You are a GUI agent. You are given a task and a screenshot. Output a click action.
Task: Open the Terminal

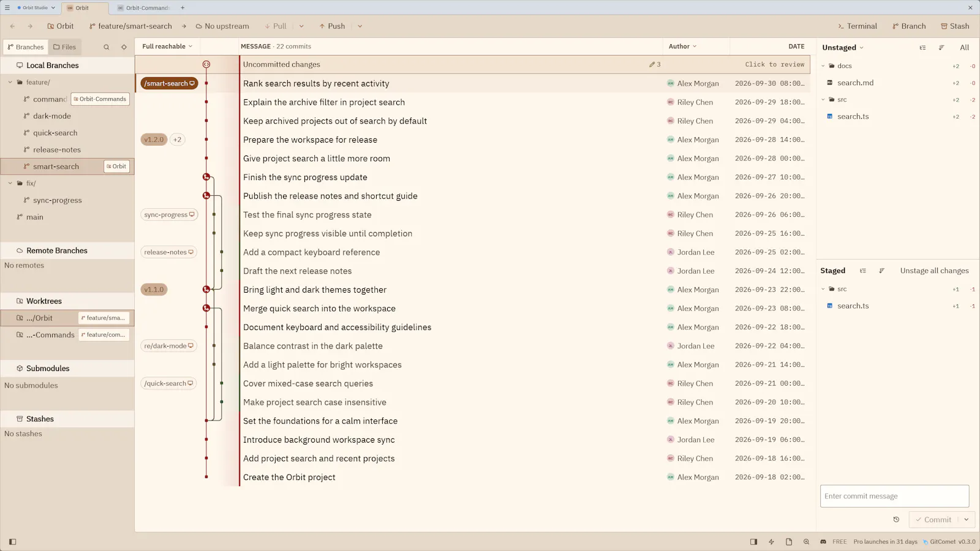[x=857, y=26]
